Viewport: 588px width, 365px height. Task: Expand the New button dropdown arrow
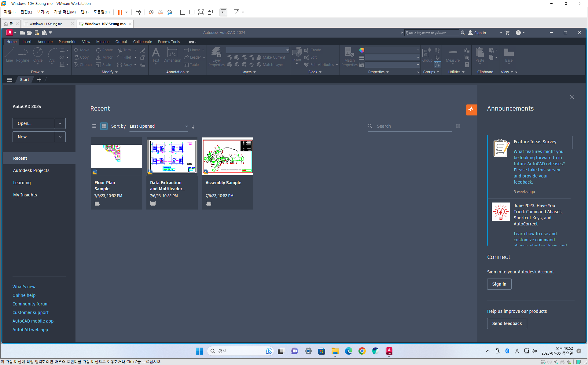(60, 137)
